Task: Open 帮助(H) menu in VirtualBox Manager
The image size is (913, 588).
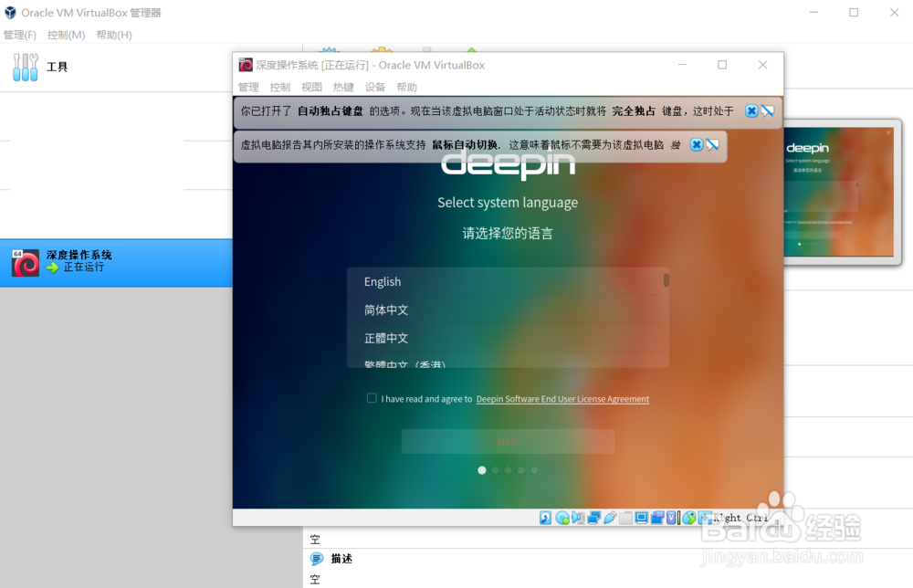Action: coord(114,35)
